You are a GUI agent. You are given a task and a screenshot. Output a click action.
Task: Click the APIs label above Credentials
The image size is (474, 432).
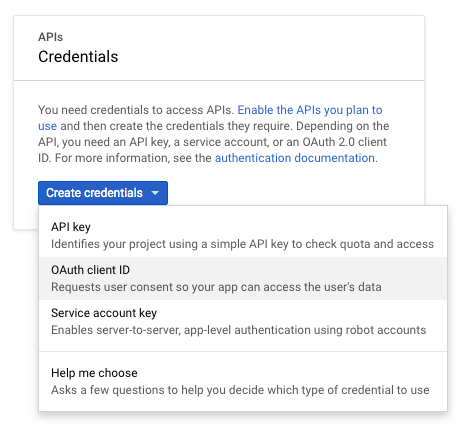(50, 37)
